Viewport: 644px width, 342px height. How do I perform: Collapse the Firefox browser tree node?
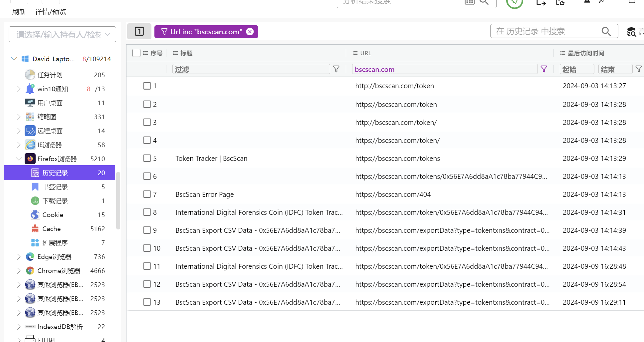(x=19, y=159)
